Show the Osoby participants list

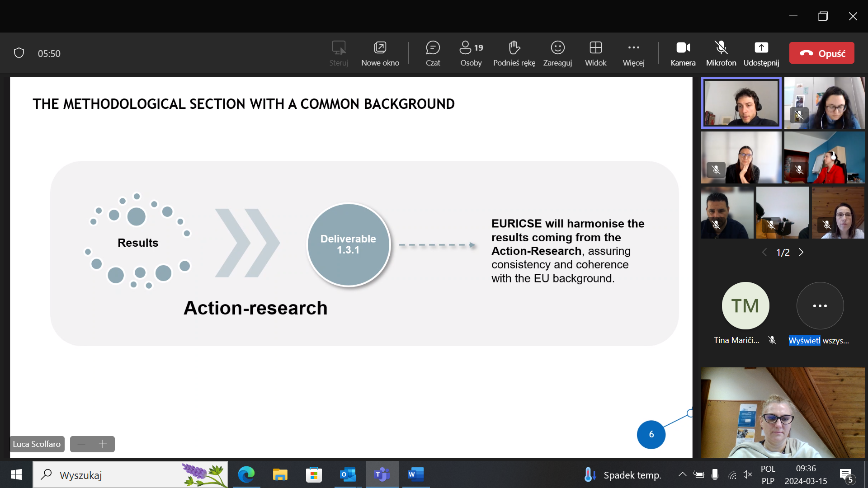[x=471, y=53]
